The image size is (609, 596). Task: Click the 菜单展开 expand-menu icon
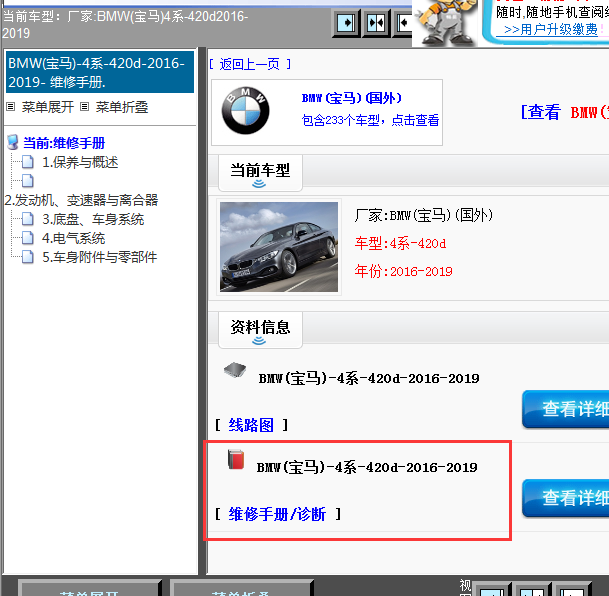click(11, 107)
